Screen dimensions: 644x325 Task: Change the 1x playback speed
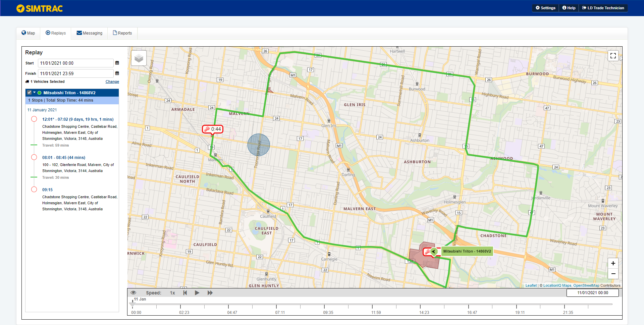(x=172, y=293)
